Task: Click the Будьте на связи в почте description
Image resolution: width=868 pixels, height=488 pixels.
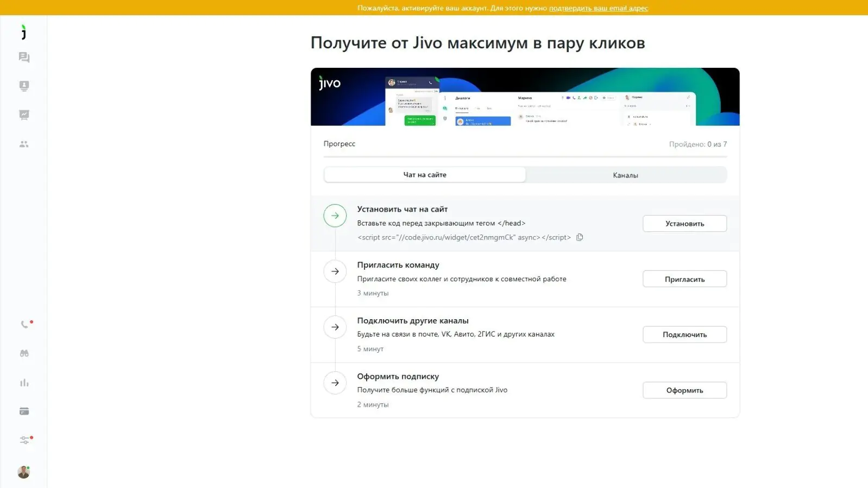Action: tap(456, 334)
